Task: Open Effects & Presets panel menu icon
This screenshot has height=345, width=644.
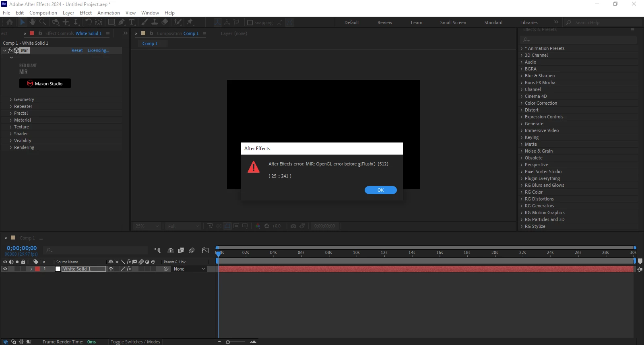Action: click(633, 29)
